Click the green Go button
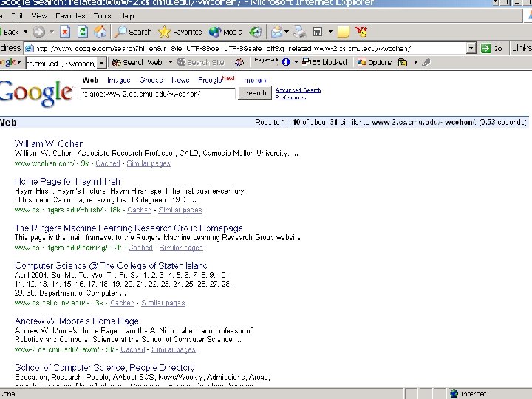 point(491,49)
